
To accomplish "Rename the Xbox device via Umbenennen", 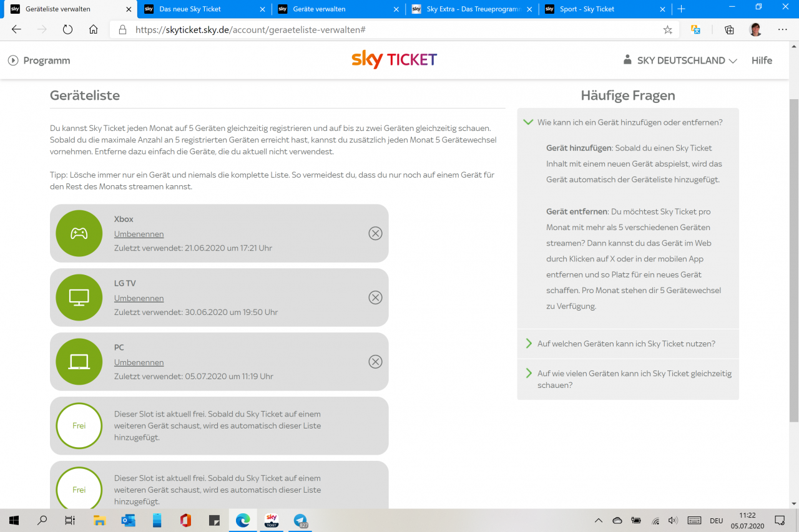I will tap(139, 234).
